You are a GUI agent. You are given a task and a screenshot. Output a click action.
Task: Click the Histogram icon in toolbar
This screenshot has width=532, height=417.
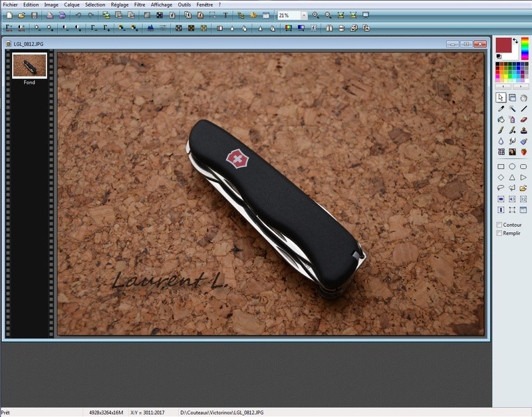pyautogui.click(x=150, y=28)
